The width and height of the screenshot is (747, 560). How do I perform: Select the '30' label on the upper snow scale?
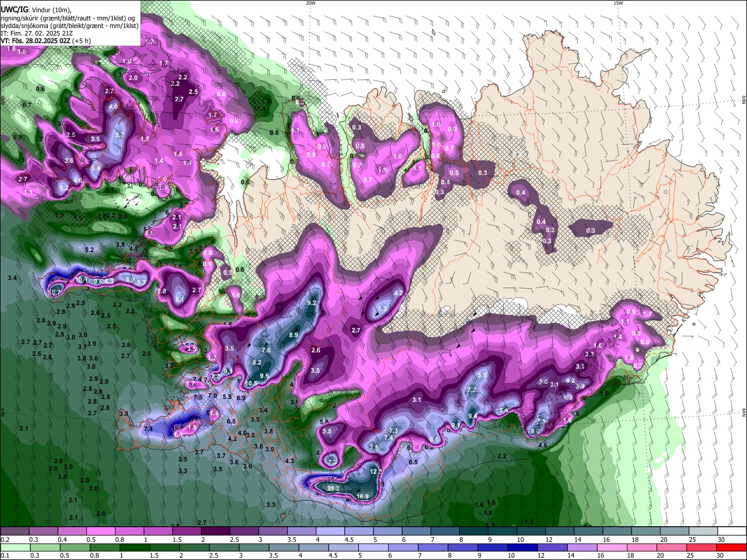(x=721, y=540)
